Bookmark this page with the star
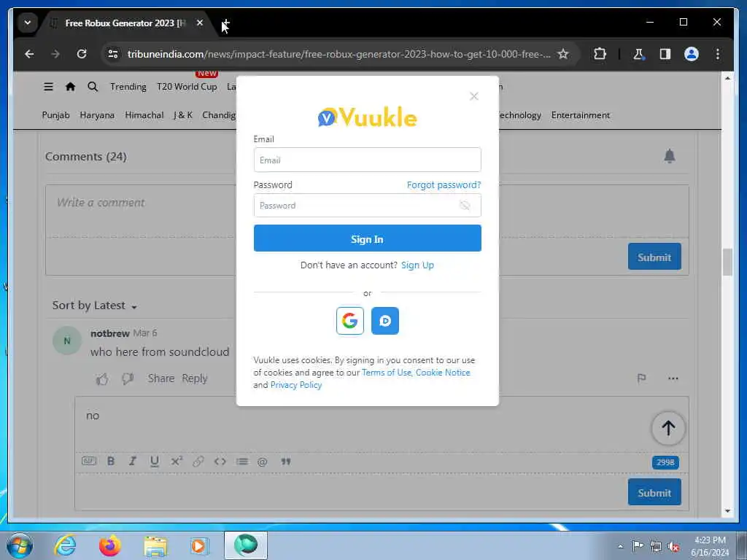747x560 pixels. click(x=562, y=54)
